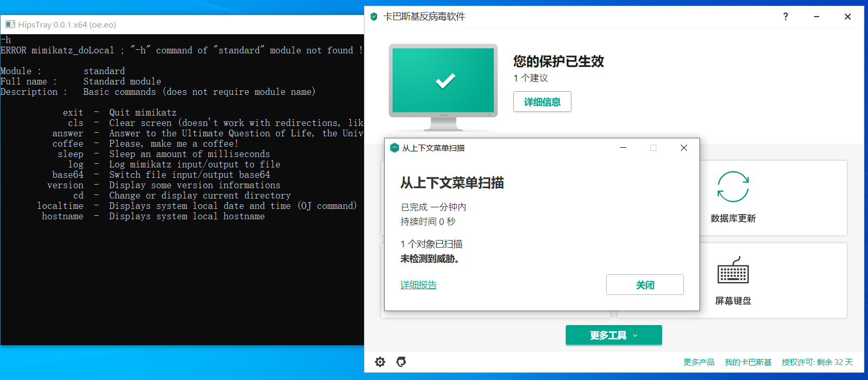Open the 更多产品 link
This screenshot has width=868, height=380.
point(698,362)
